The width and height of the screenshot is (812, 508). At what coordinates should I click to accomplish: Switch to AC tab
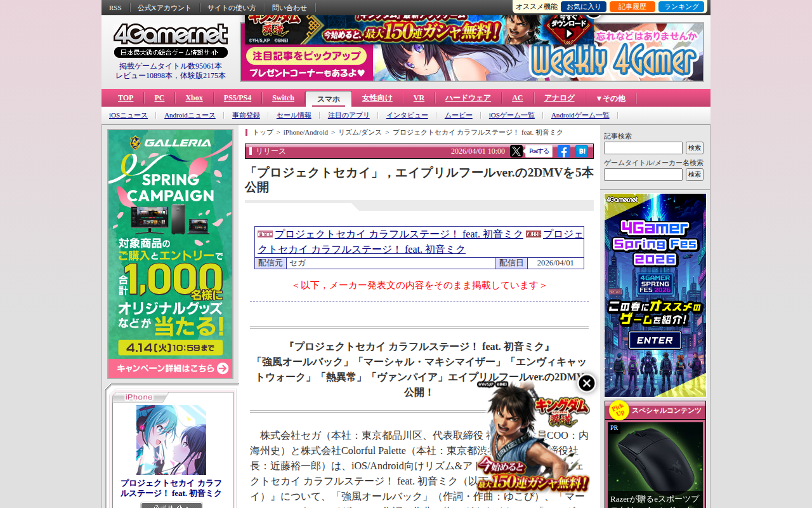coord(518,98)
